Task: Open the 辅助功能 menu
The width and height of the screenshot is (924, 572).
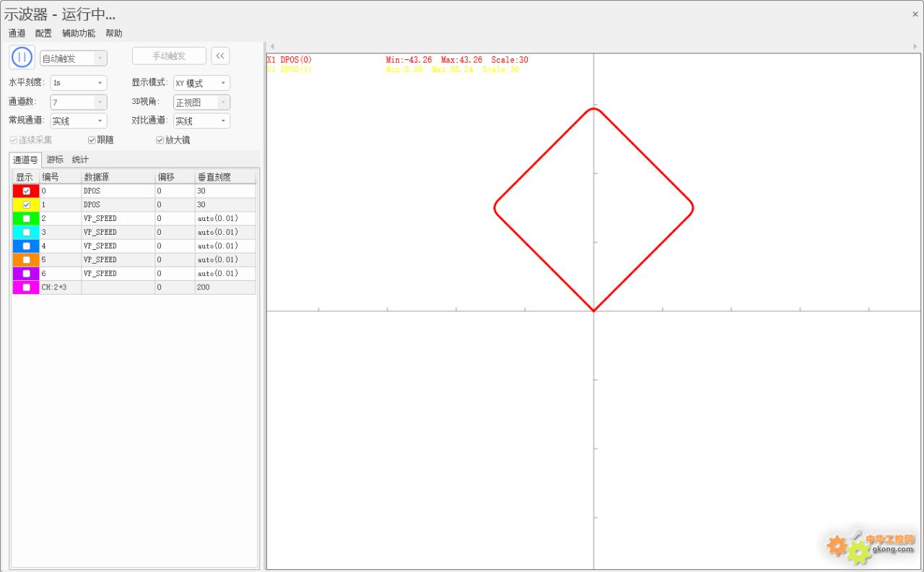Action: pos(78,33)
